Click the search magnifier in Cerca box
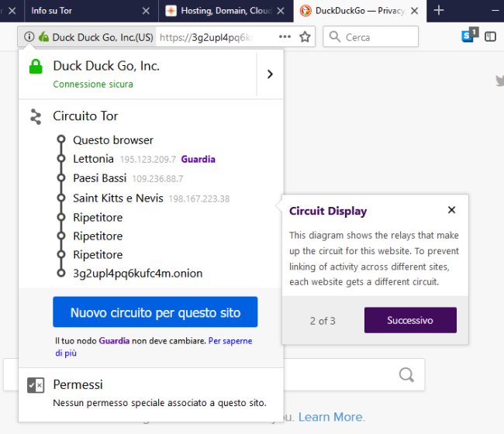 tap(335, 37)
